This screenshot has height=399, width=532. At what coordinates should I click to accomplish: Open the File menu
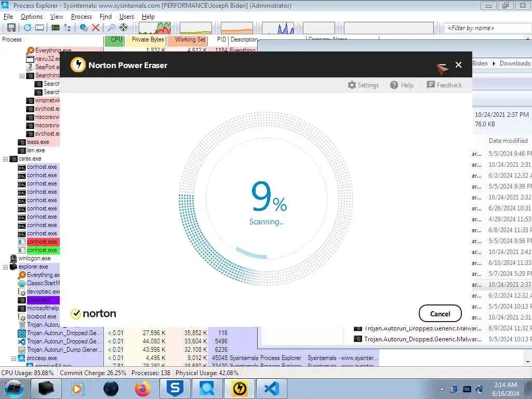[8, 16]
